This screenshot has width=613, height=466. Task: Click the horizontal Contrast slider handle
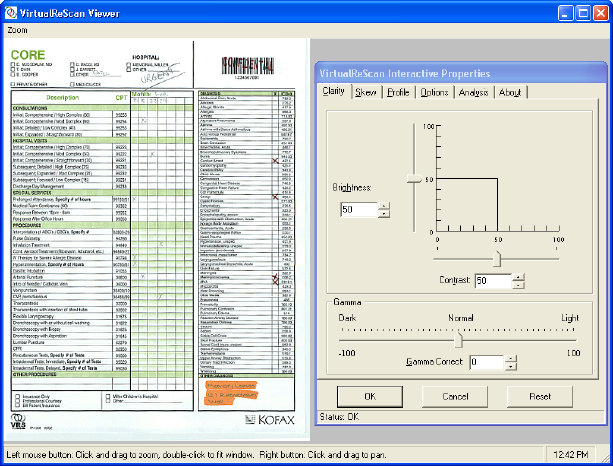point(499,259)
